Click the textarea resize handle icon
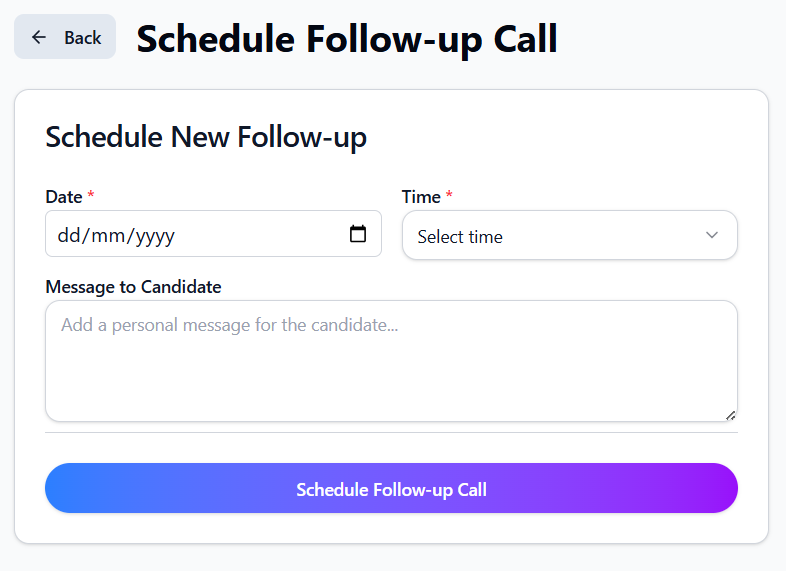The width and height of the screenshot is (786, 571). pyautogui.click(x=731, y=415)
